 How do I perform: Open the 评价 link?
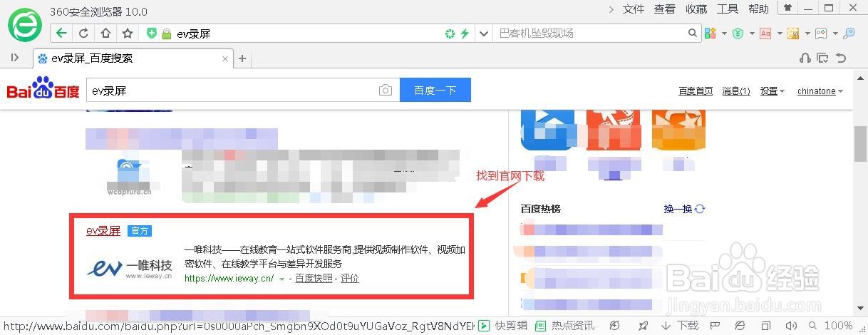350,279
